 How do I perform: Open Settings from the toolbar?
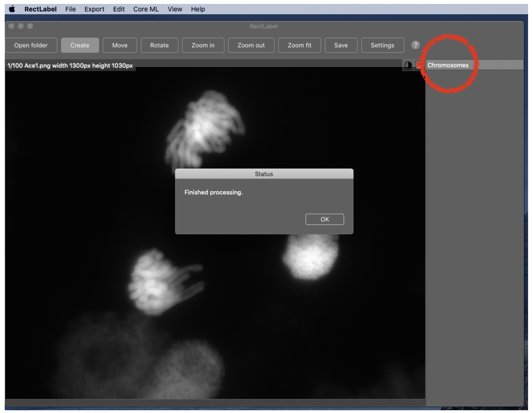pos(382,45)
